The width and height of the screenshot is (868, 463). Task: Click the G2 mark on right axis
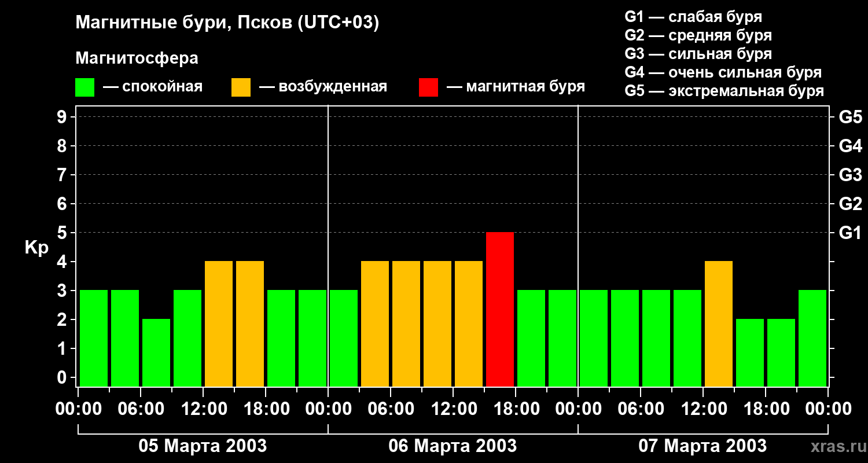point(850,204)
